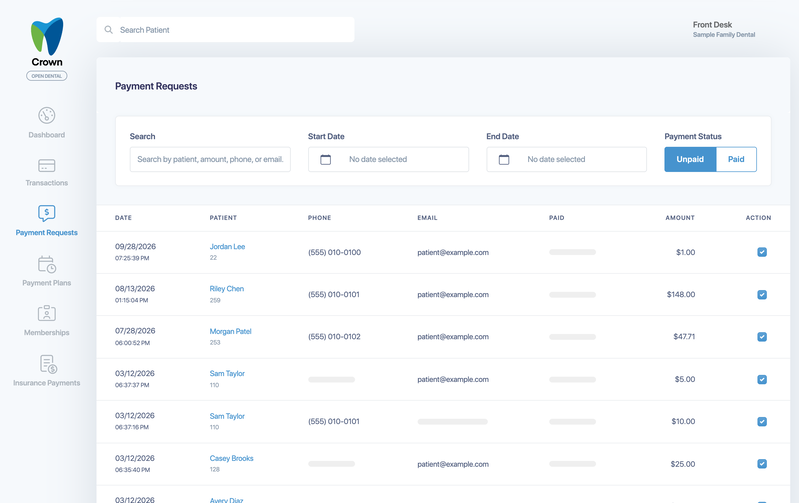The width and height of the screenshot is (799, 503).
Task: Click the $25.00 amount
Action: [683, 464]
